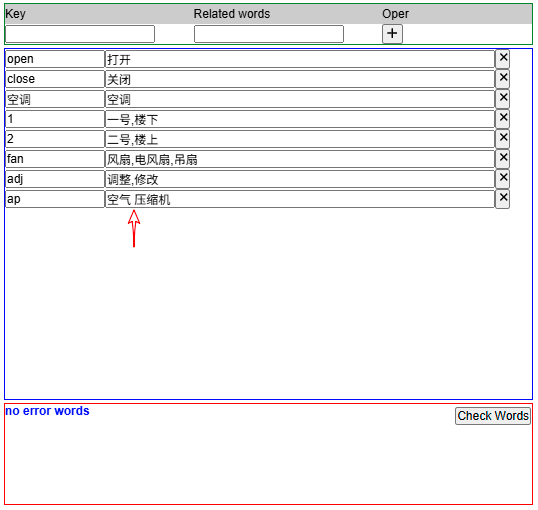Edit the related words 风扇,电风扇,吊扇
538x510 pixels.
coord(300,159)
